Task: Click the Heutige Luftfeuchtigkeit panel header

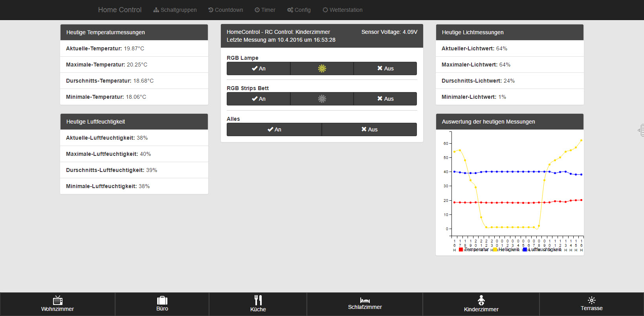Action: 134,122
